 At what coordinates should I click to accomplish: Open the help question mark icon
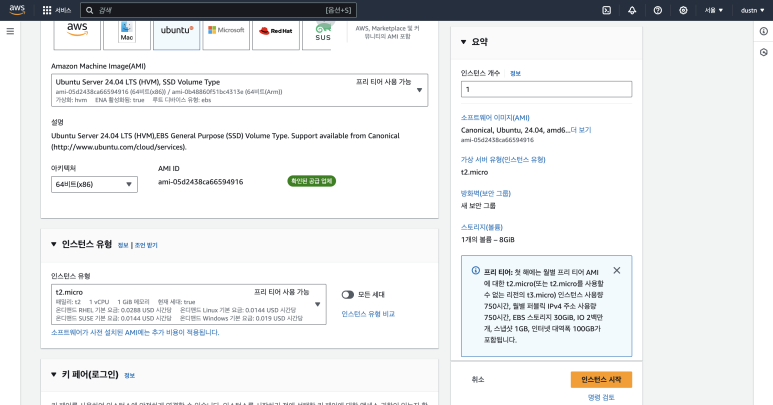click(658, 10)
